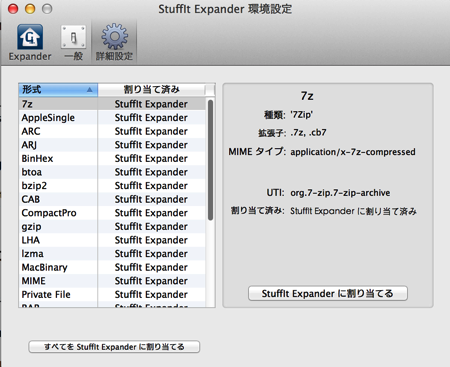Select the LHA format row
Screen dimensions: 450x367
point(112,240)
